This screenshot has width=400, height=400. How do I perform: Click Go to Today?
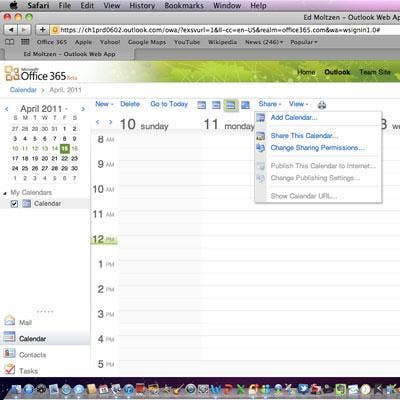(169, 104)
